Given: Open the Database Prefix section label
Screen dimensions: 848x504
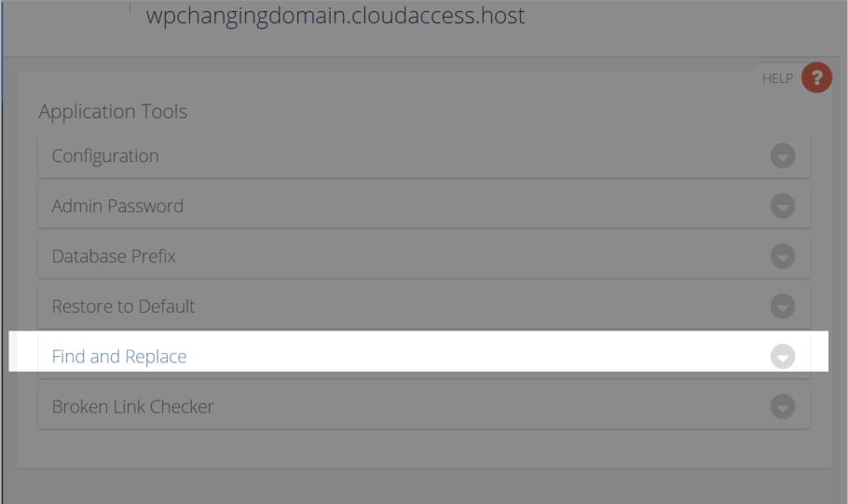Looking at the screenshot, I should click(114, 256).
